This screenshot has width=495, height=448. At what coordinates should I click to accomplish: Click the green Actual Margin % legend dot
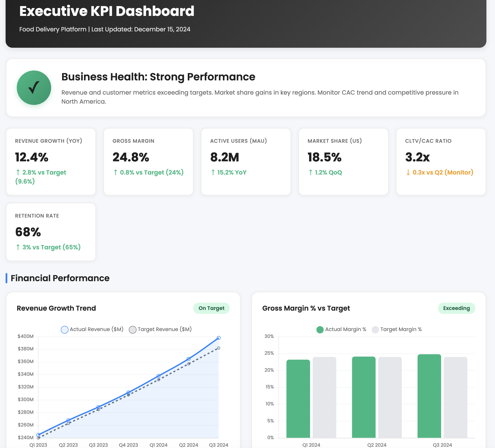pos(320,329)
